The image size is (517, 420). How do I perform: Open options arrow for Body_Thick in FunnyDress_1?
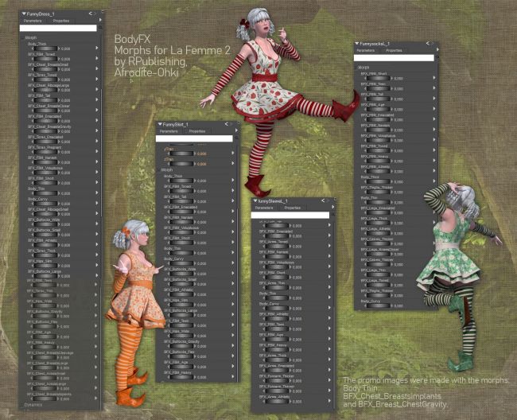(96, 47)
